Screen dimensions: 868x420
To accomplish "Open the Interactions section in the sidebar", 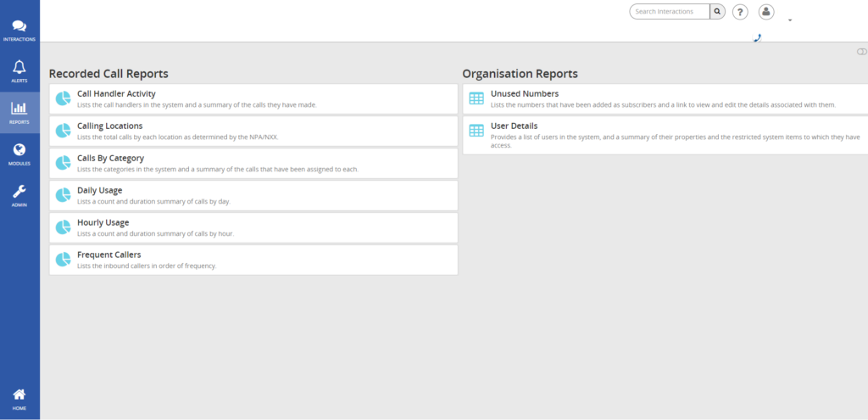I will [x=19, y=31].
